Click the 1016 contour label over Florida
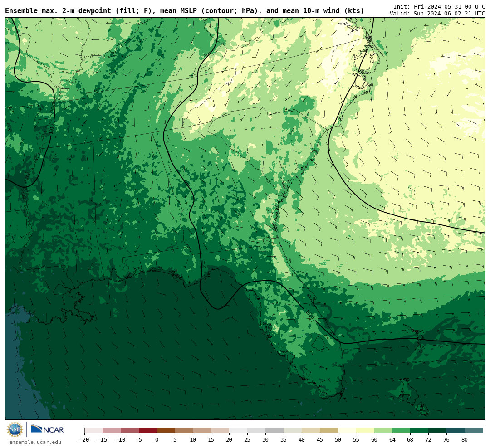This screenshot has height=448, width=490. [309, 315]
